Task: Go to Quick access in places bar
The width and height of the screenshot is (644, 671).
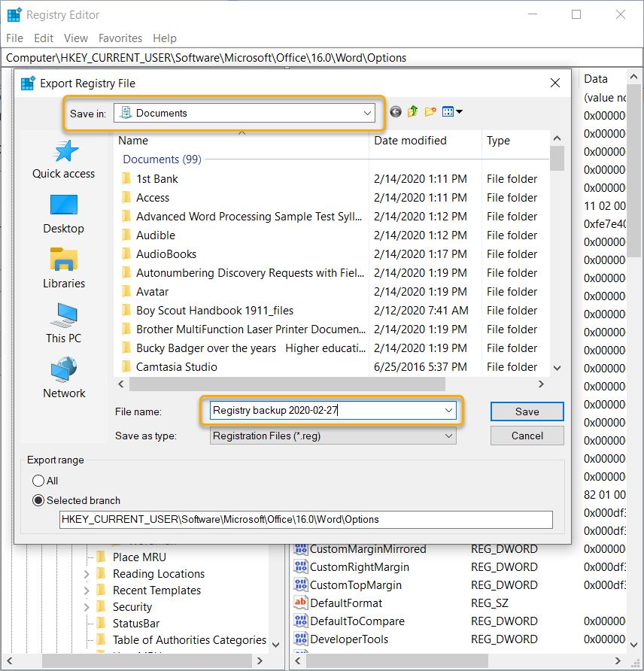Action: [x=64, y=159]
